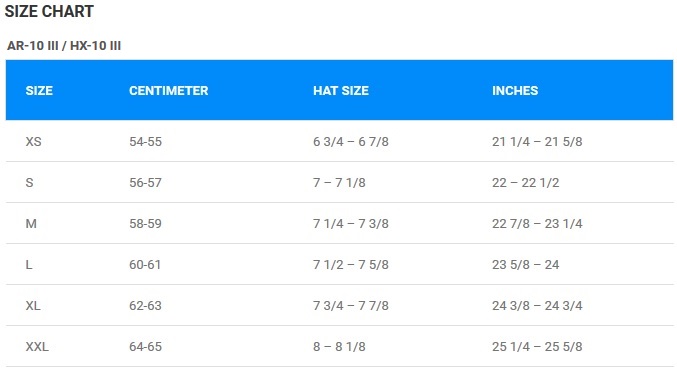Click hat size 7 1/2 – 7 5/8
Image resolution: width=677 pixels, height=369 pixels.
point(351,265)
